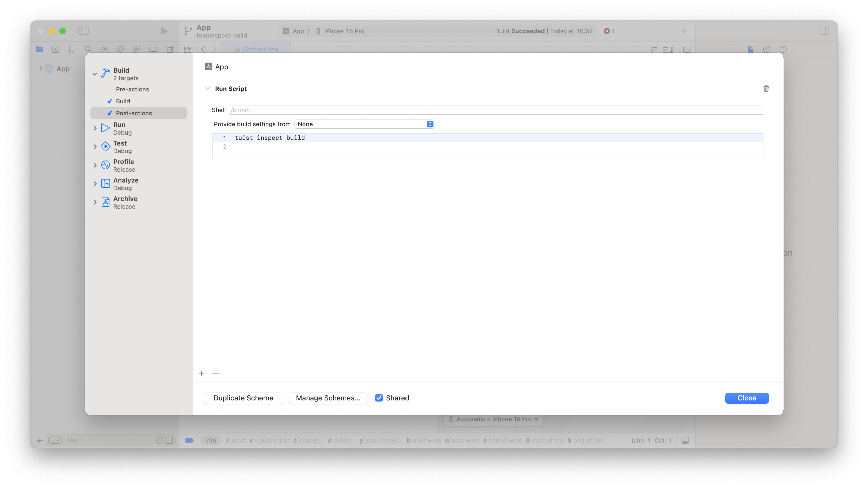
Task: Collapse the Run Script disclosure chevron
Action: [207, 88]
